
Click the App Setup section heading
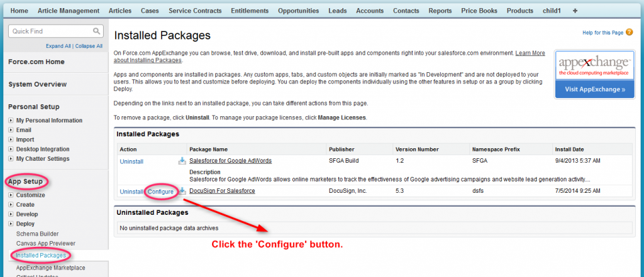click(x=25, y=182)
